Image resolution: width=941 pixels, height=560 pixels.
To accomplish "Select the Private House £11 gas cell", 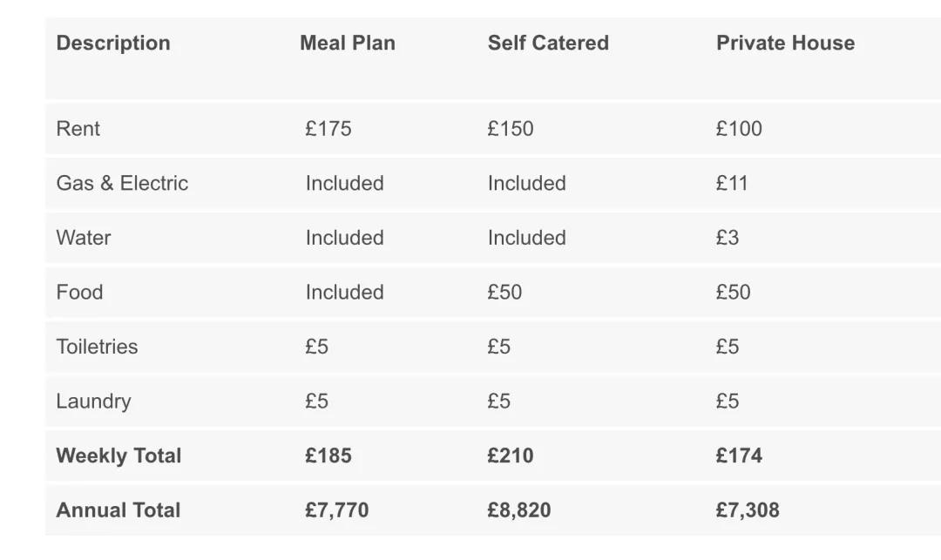I will 732,184.
